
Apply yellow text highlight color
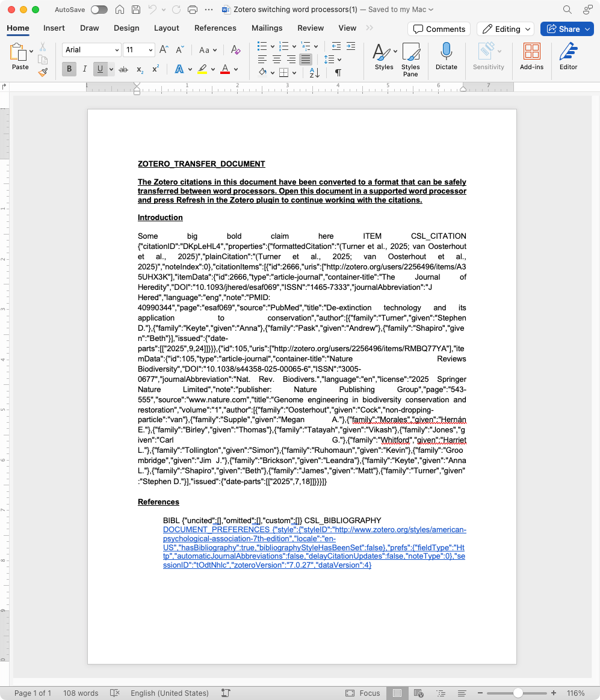[x=202, y=69]
